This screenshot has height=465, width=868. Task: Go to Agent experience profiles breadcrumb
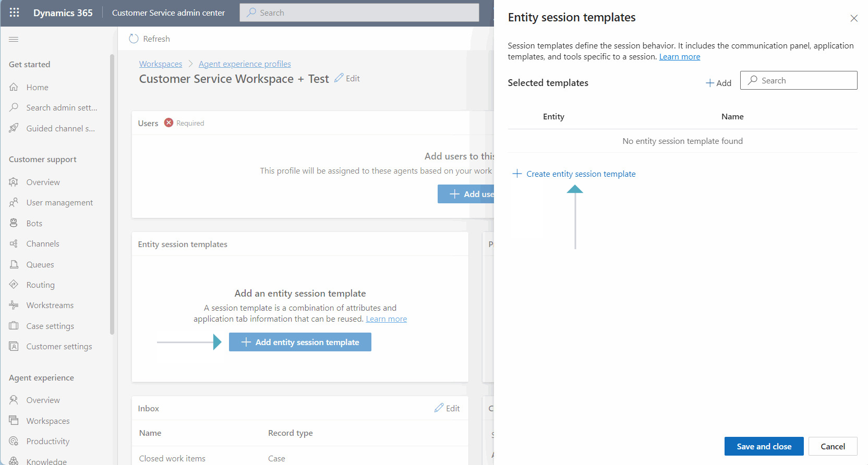245,64
